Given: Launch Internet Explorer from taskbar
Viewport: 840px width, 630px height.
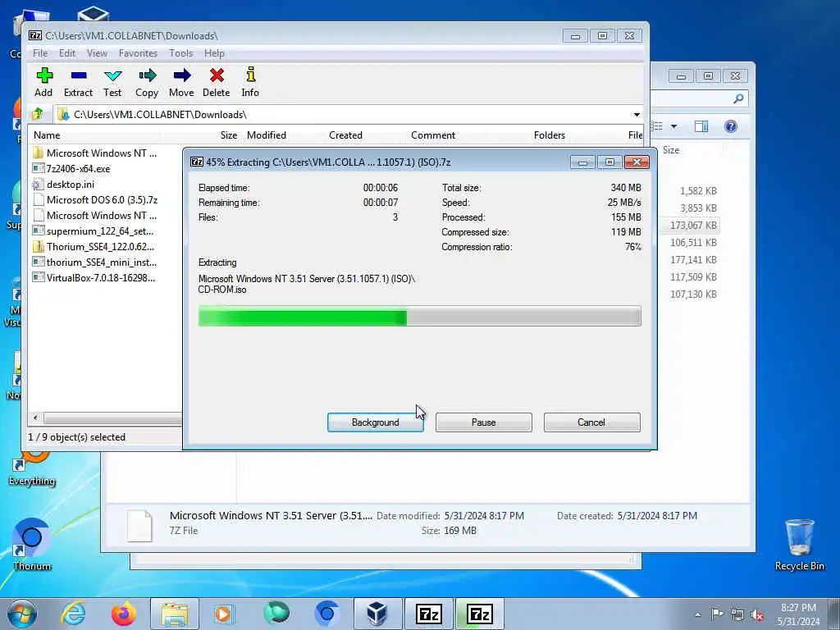Looking at the screenshot, I should tap(73, 614).
